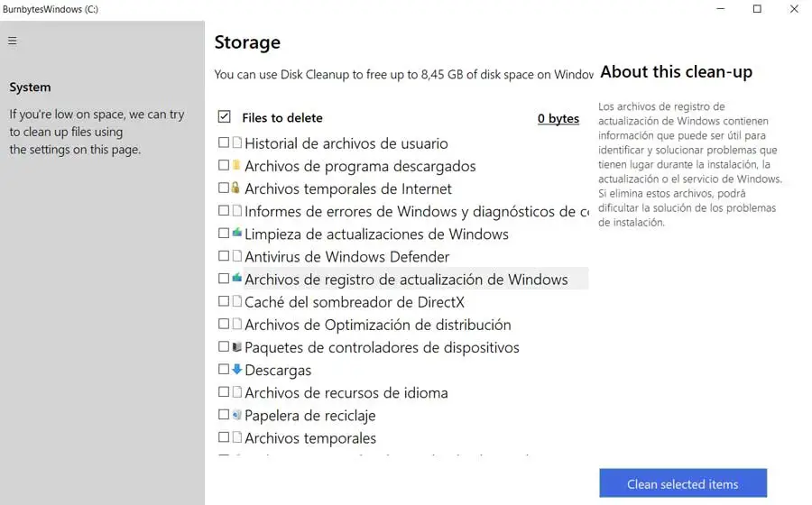Tick the Archivos temporales checkbox

(x=224, y=438)
